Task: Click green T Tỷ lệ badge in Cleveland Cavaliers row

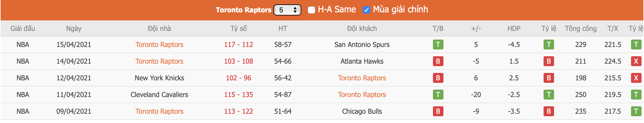Action: point(549,95)
